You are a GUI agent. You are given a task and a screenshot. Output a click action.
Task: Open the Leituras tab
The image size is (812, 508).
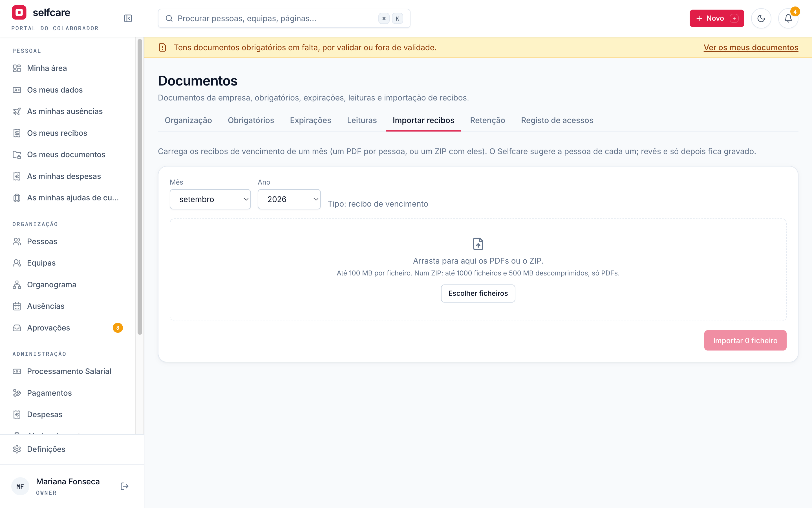tap(362, 120)
